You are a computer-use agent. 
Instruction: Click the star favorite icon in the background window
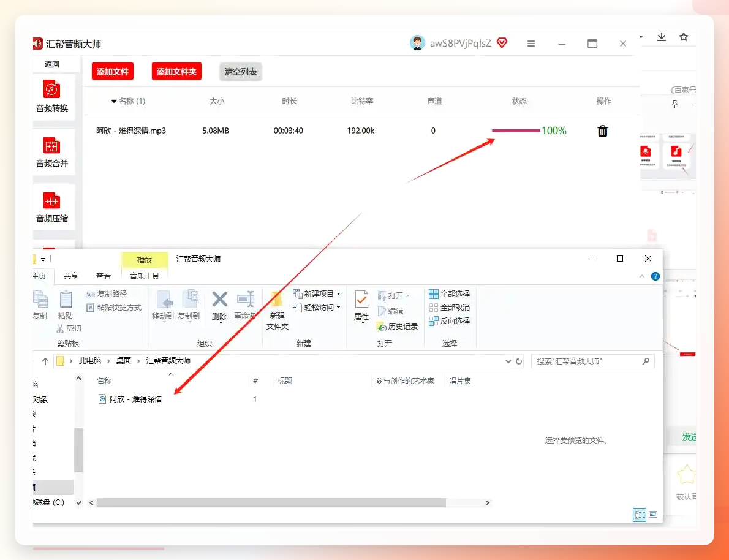pyautogui.click(x=684, y=37)
